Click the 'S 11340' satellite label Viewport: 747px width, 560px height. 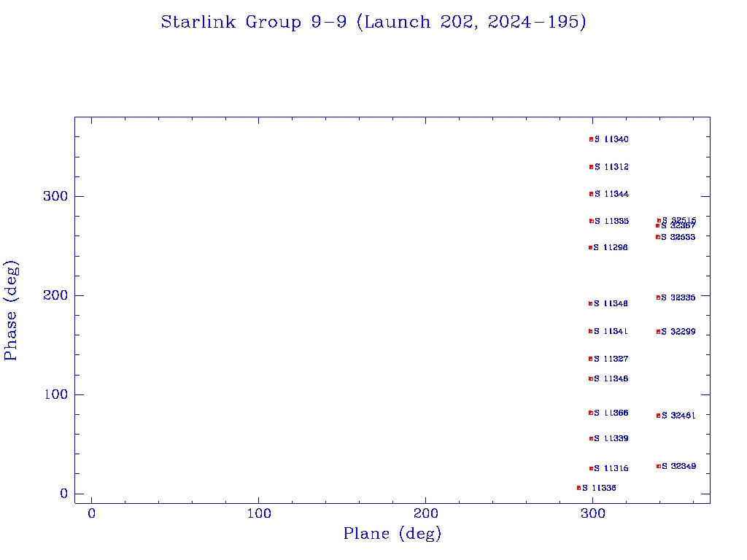[611, 139]
